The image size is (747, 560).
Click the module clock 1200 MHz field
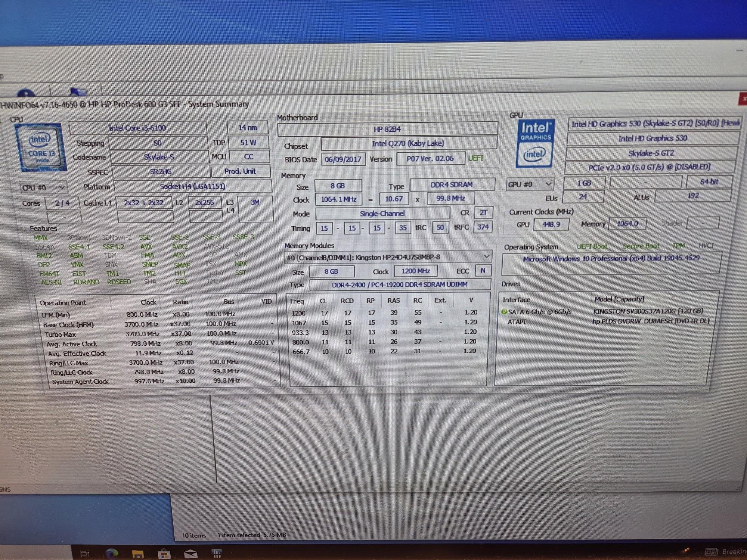coord(416,271)
